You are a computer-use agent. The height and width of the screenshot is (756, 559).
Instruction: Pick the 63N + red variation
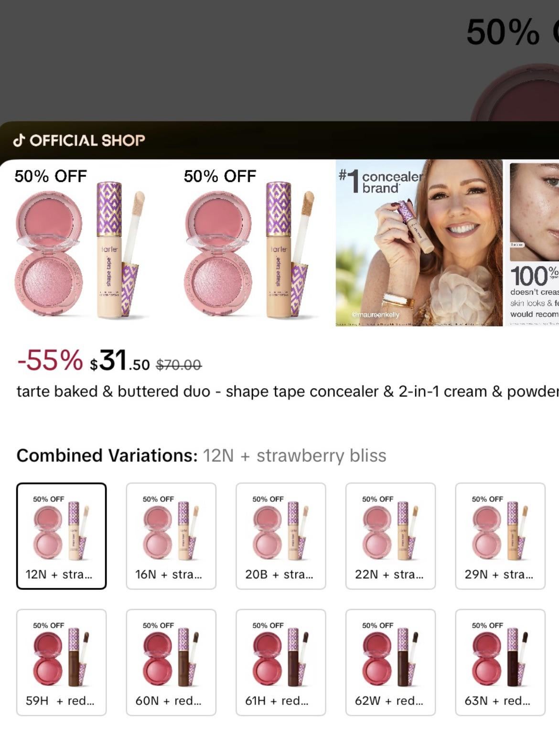click(500, 662)
